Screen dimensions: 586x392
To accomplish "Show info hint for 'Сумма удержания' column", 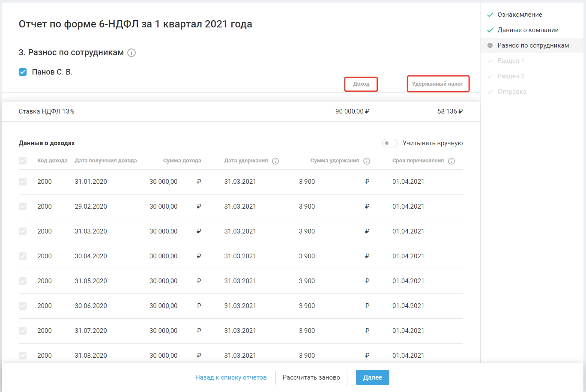I will coord(367,161).
